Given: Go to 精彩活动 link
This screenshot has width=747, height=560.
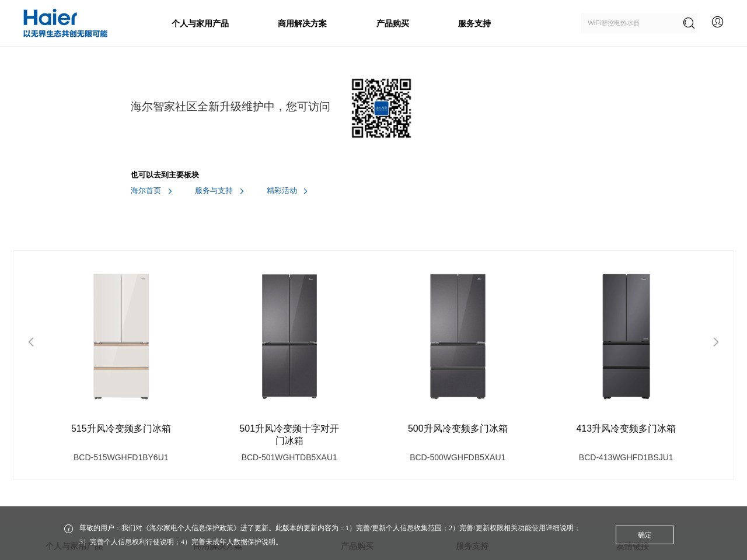Looking at the screenshot, I should (282, 191).
